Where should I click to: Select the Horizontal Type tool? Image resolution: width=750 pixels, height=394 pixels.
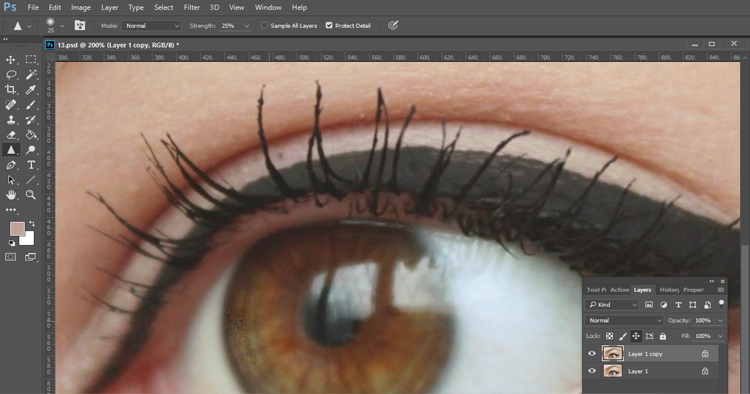[x=31, y=165]
